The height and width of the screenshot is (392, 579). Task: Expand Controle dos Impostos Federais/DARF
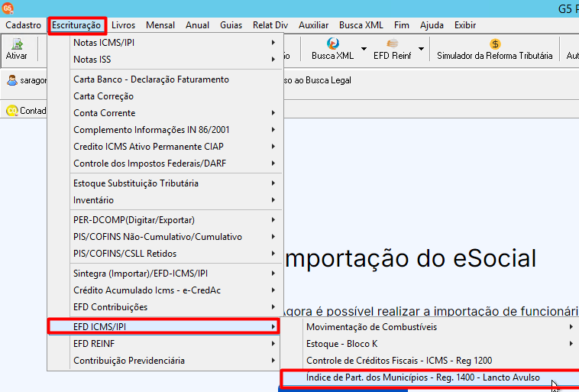[165, 164]
